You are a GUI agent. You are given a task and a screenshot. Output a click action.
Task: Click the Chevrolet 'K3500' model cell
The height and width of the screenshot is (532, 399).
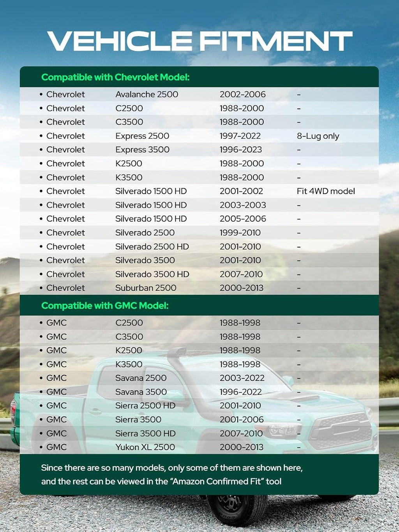(x=129, y=177)
